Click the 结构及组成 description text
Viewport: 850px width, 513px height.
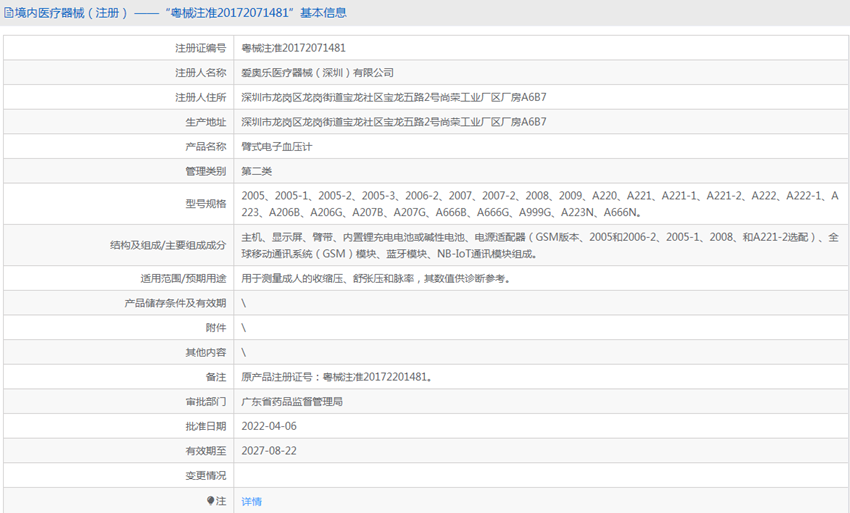pyautogui.click(x=540, y=245)
